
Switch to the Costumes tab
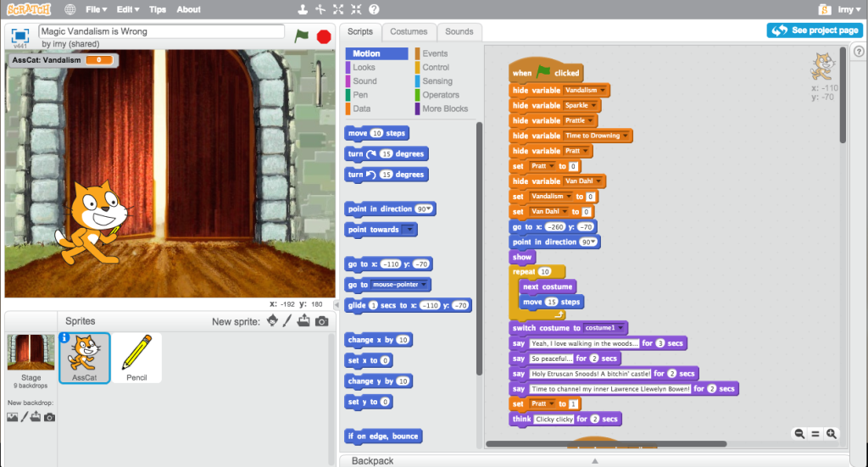click(409, 31)
